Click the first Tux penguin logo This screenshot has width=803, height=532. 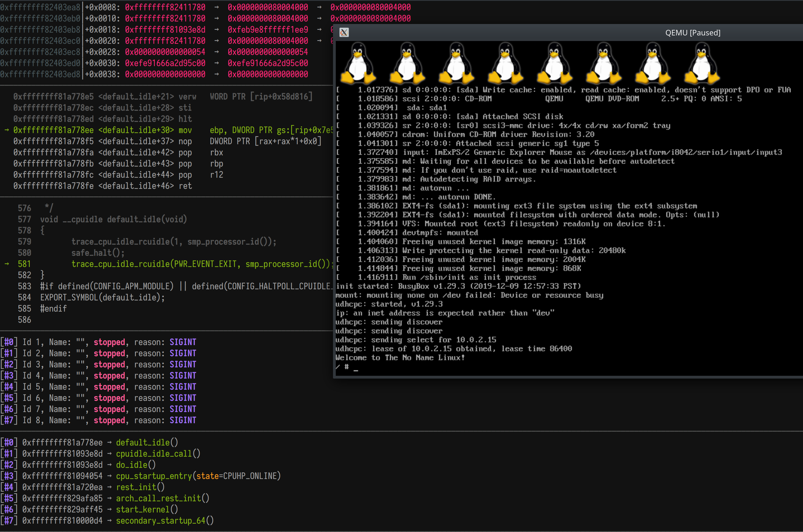358,63
